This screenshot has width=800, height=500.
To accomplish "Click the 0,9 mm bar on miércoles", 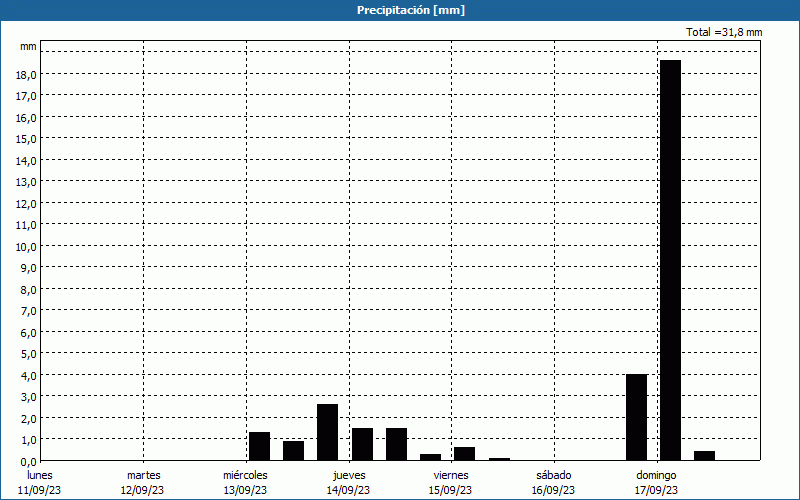I will tap(293, 451).
